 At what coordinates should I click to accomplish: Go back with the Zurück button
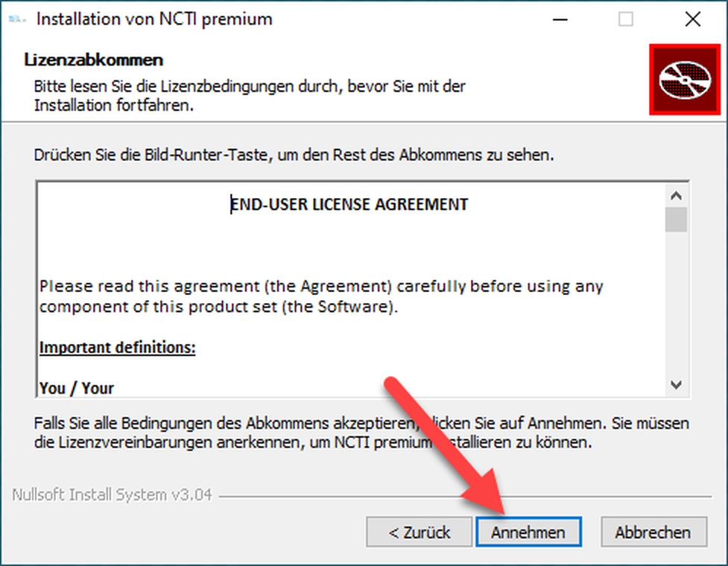(419, 532)
